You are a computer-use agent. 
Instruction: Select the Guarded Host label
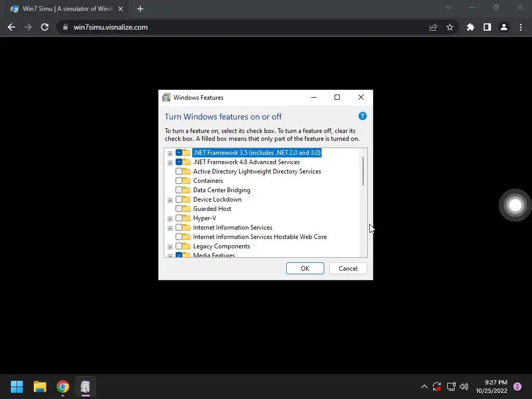click(212, 209)
